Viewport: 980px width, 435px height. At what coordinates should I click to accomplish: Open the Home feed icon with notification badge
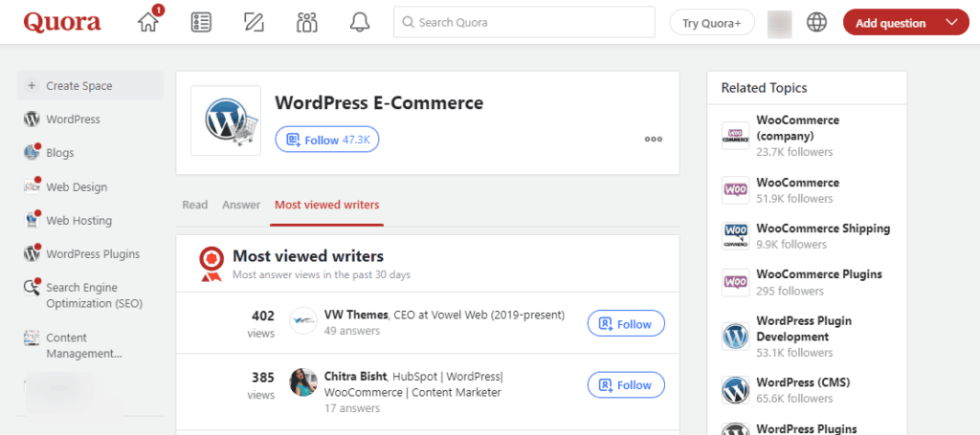[148, 22]
